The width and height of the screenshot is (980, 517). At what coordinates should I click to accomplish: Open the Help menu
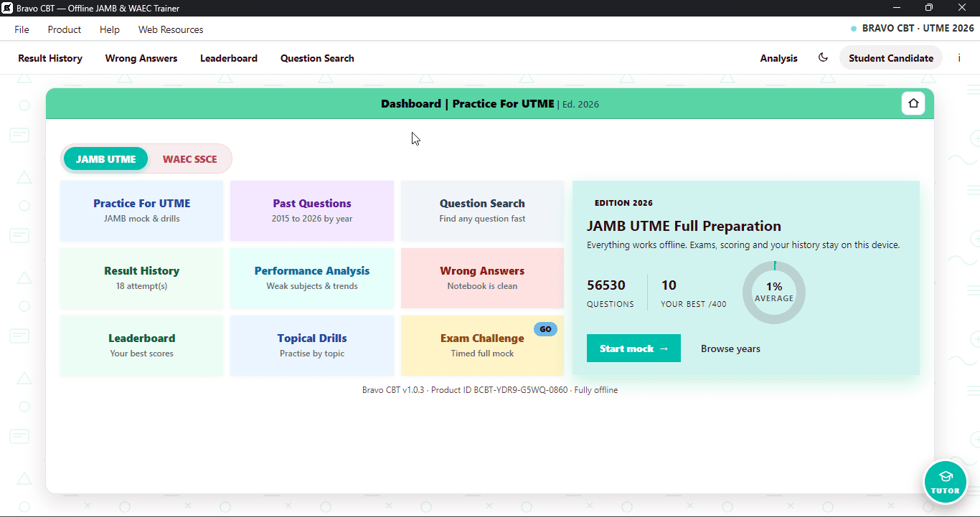pyautogui.click(x=110, y=29)
